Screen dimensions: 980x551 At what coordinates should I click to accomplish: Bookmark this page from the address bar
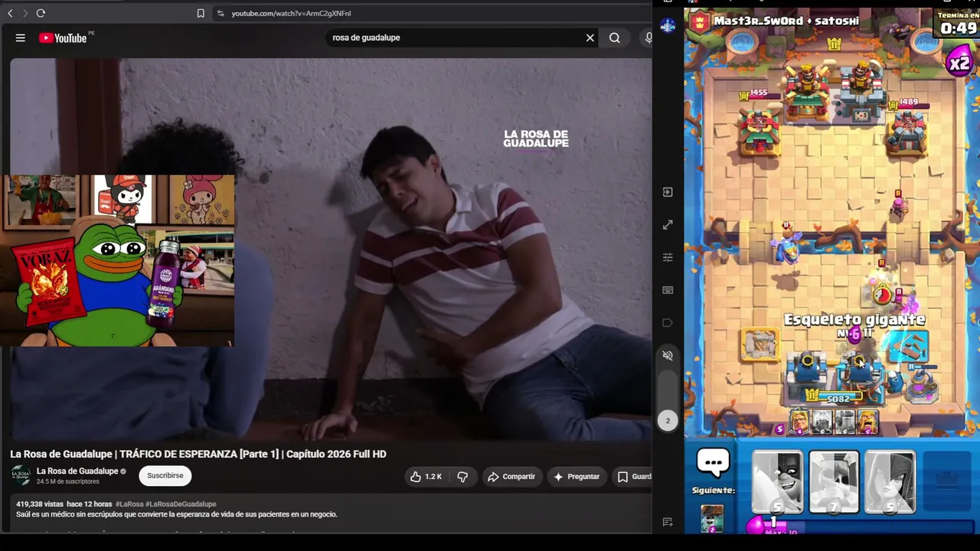[x=201, y=13]
